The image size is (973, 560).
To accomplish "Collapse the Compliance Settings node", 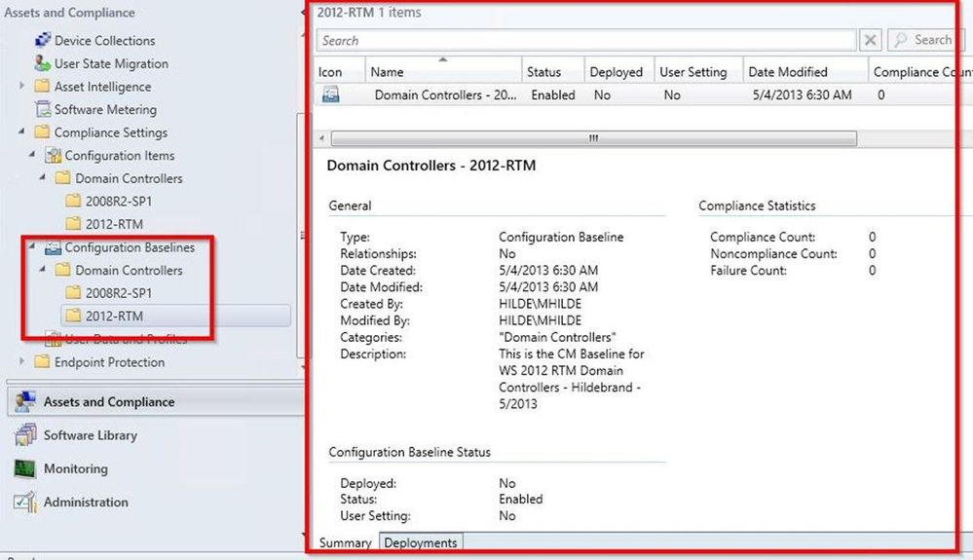I will tap(21, 131).
